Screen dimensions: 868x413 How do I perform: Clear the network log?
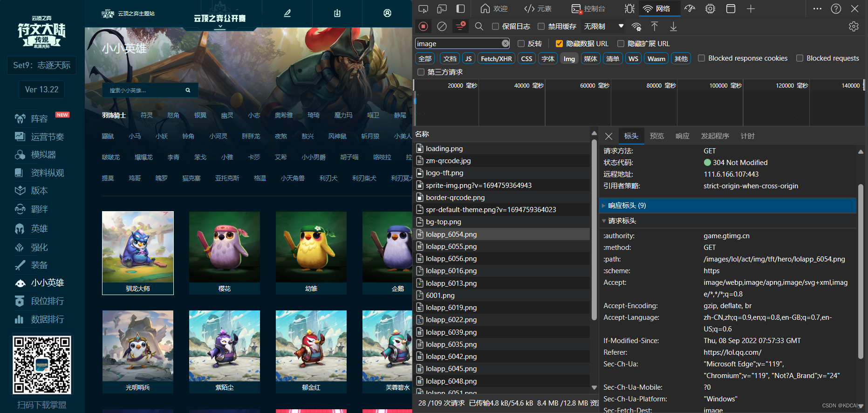(x=442, y=27)
